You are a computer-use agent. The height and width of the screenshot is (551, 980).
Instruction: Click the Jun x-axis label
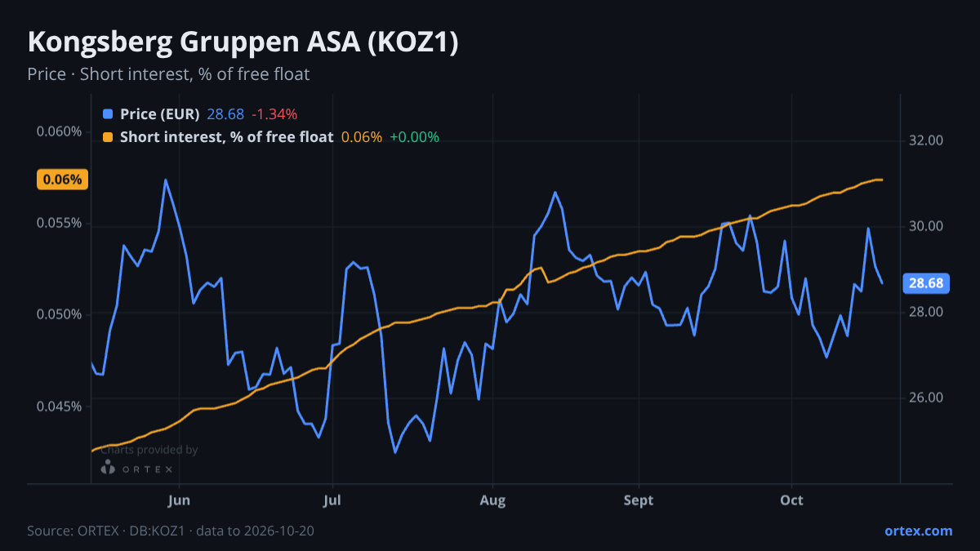coord(179,500)
